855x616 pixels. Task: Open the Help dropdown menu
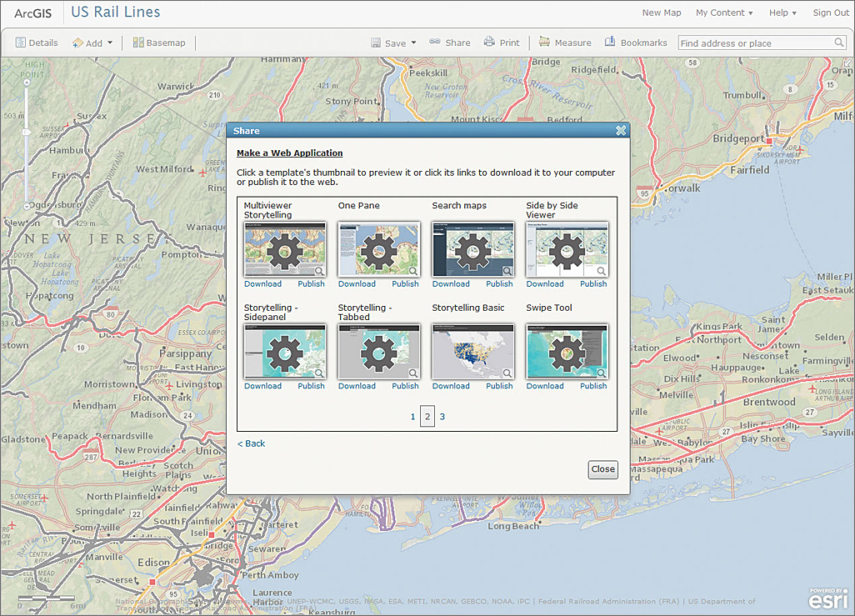(782, 13)
